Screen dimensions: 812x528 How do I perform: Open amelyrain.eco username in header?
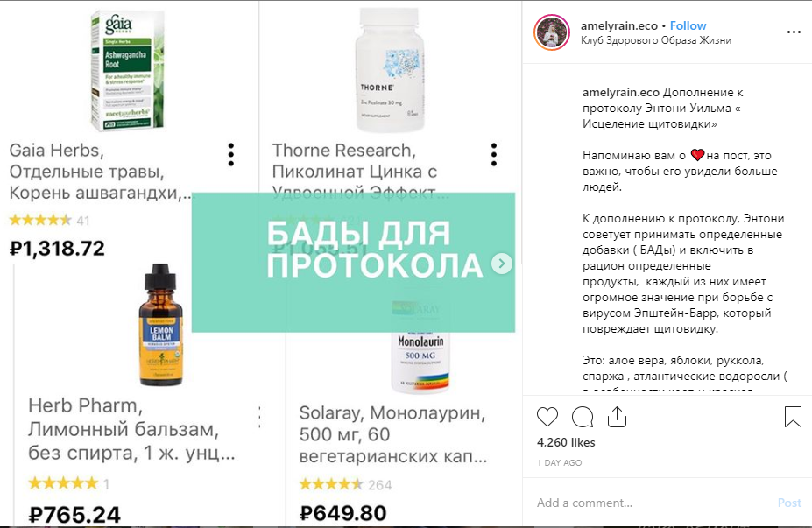(x=618, y=25)
